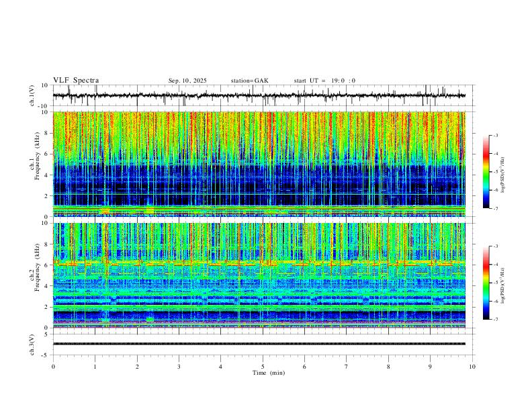Click the log(PSD) label beside ch.1 colorbar

(503, 175)
